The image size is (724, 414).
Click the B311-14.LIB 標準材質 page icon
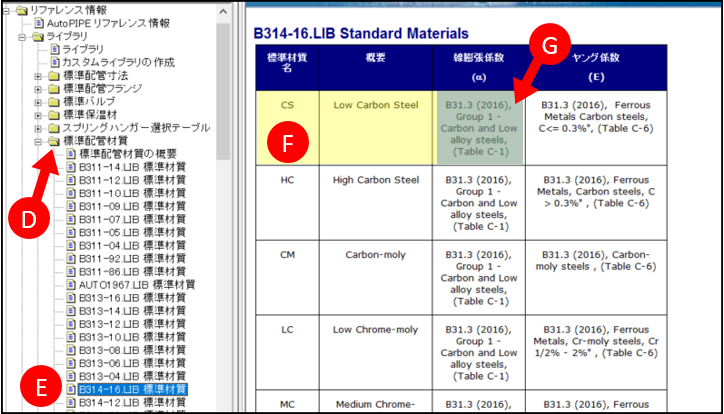pyautogui.click(x=71, y=167)
